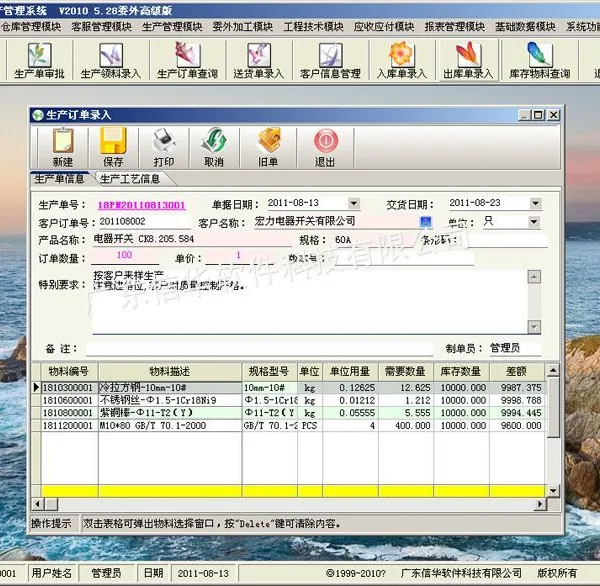This screenshot has height=586, width=600.
Task: Click the 需要数量 value 400.000
Action: pyautogui.click(x=406, y=426)
